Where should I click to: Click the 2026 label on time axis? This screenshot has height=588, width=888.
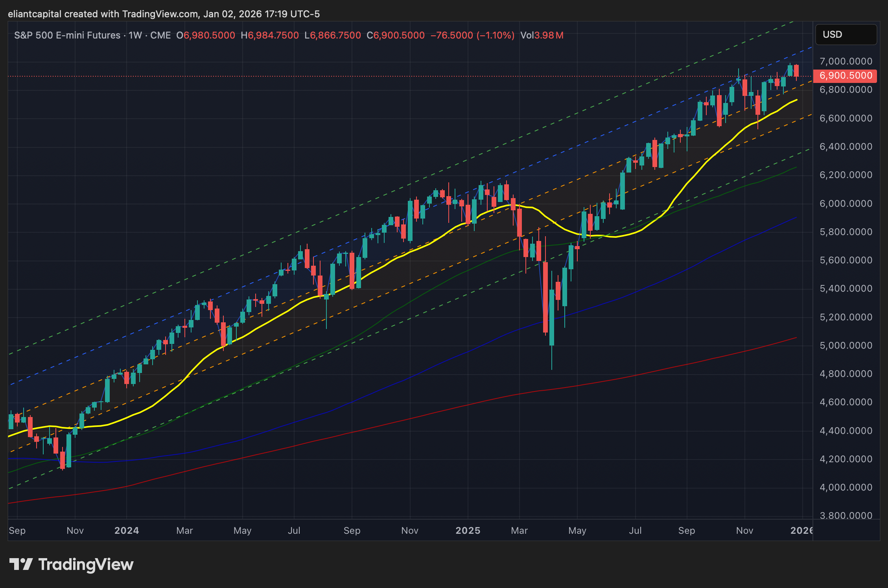click(801, 531)
